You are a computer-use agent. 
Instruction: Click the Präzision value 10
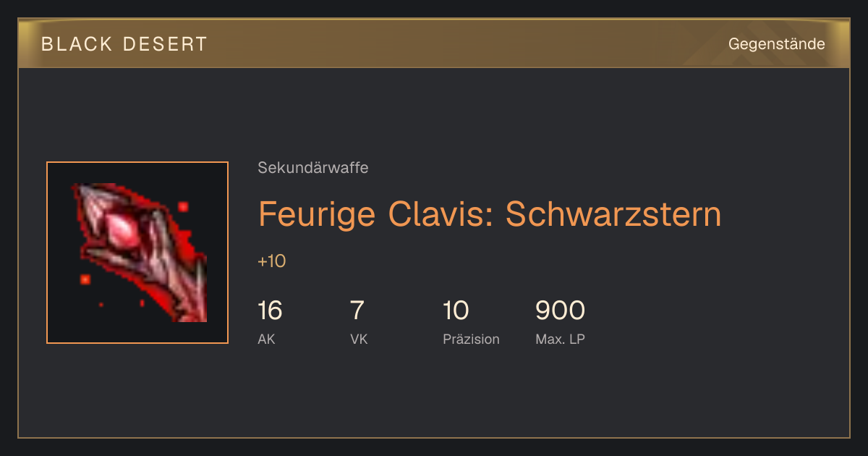(456, 311)
